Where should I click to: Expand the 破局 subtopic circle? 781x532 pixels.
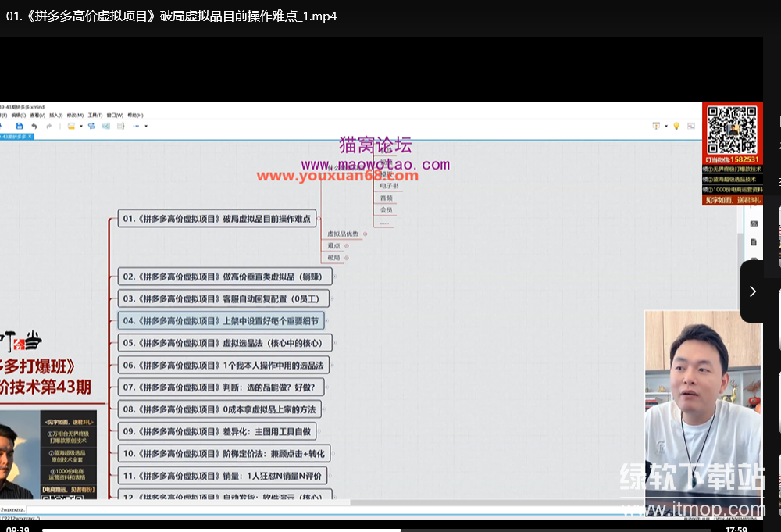[347, 258]
